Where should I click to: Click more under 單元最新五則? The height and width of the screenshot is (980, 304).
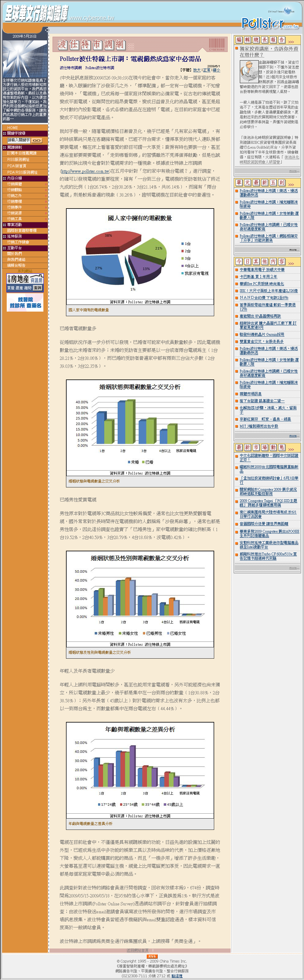tap(294, 250)
